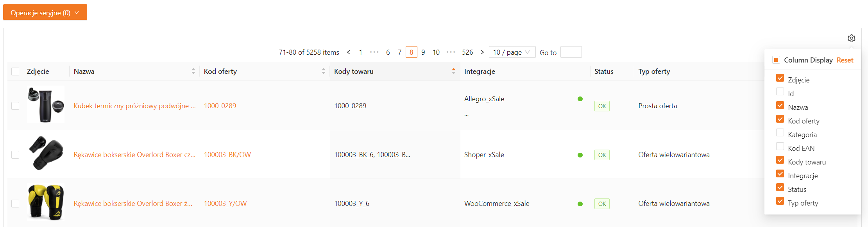868x227 pixels.
Task: Click green status dot for Allegro_xSale
Action: click(580, 99)
